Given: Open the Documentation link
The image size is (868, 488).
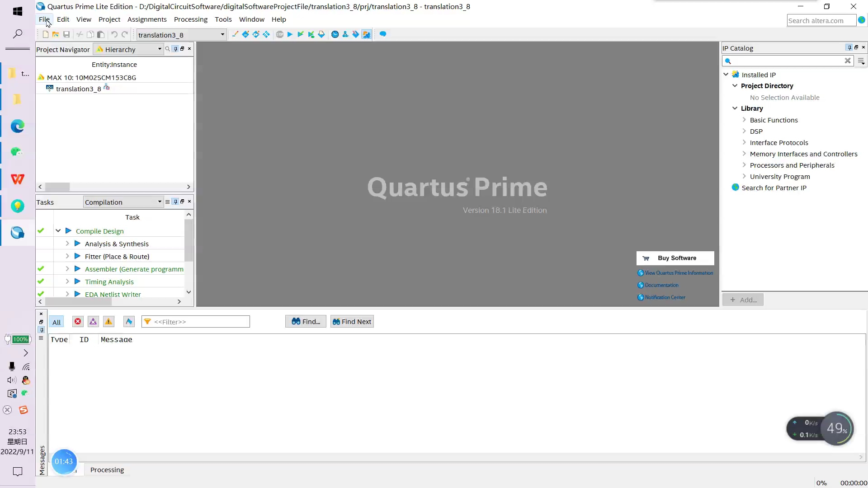Looking at the screenshot, I should (658, 285).
